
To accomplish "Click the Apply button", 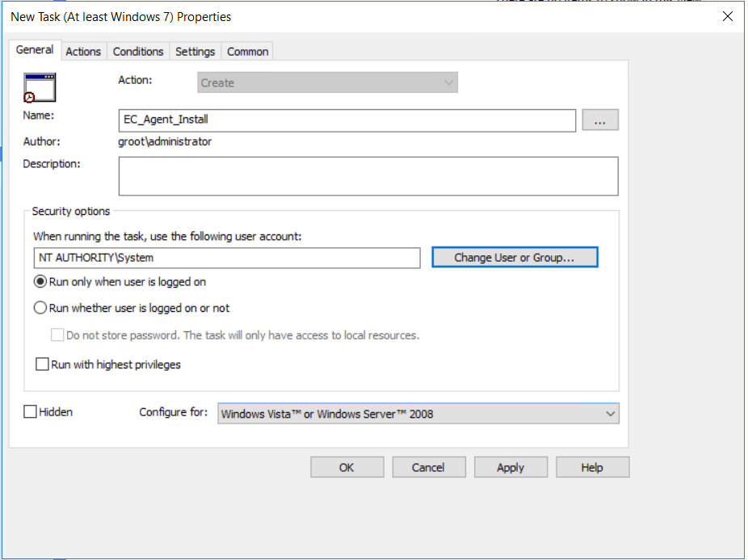I will [511, 467].
